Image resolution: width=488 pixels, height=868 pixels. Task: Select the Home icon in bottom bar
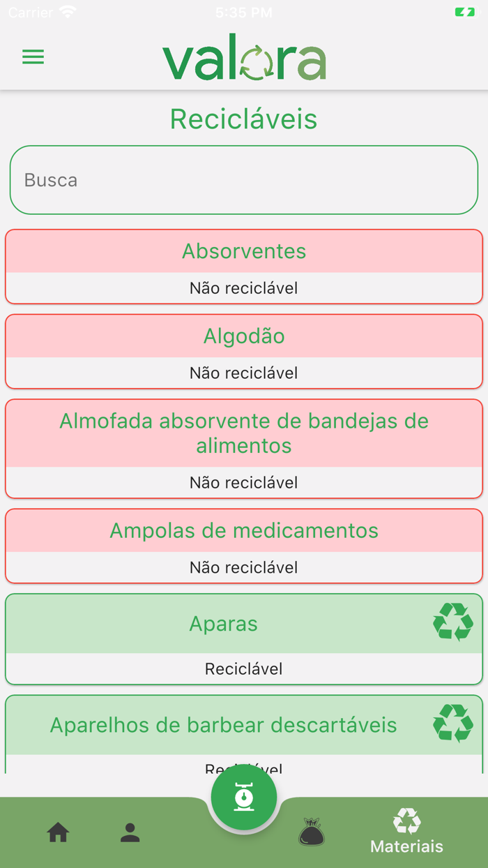pyautogui.click(x=58, y=832)
